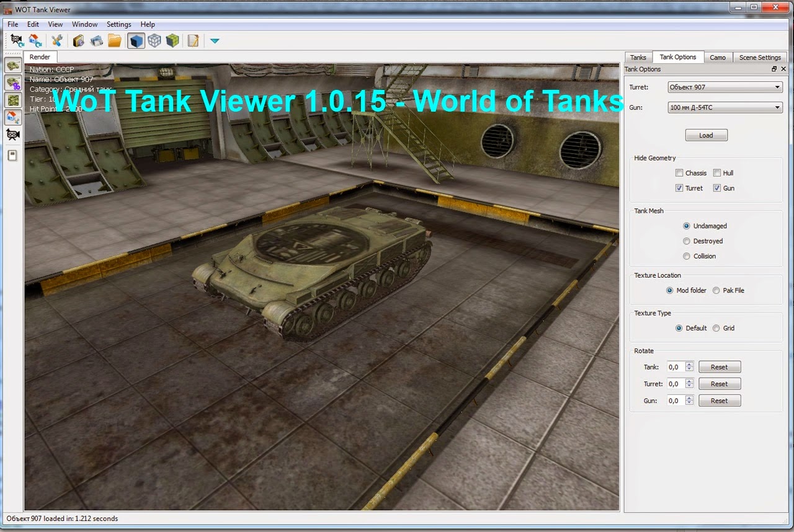Screen dimensions: 794x532
Task: Reset the Gun rotation
Action: (x=720, y=401)
